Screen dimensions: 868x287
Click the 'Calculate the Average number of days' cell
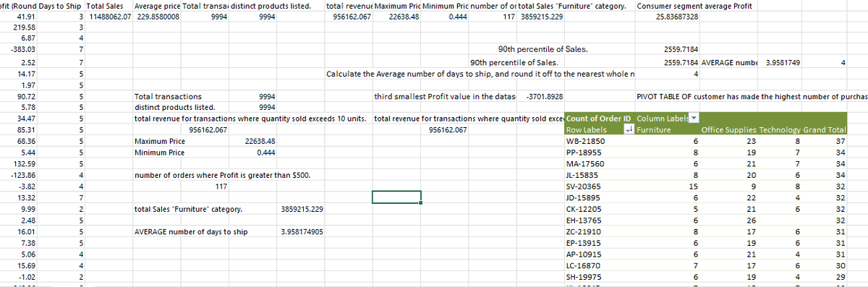[481, 73]
